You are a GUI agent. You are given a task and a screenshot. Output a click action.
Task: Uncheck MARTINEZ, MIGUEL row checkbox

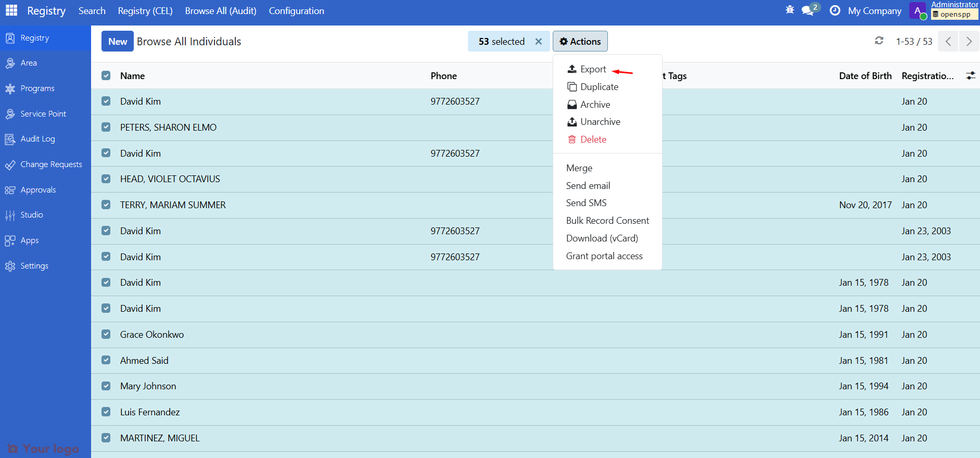(106, 438)
